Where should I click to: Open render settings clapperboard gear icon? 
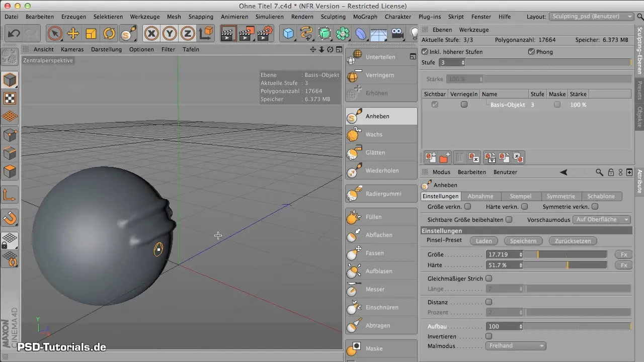pyautogui.click(x=265, y=34)
